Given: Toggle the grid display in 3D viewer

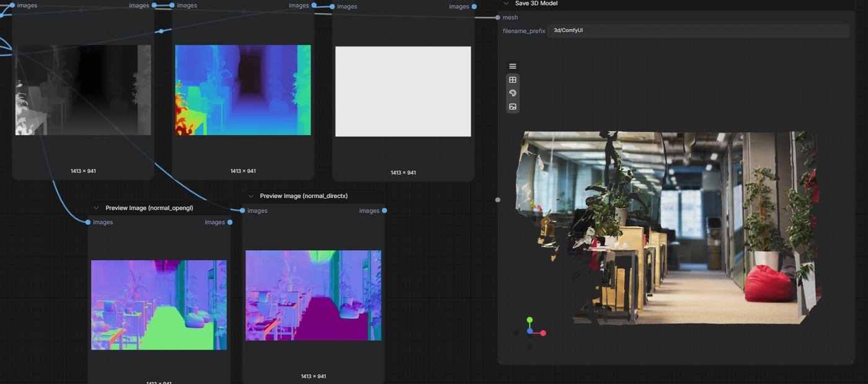Looking at the screenshot, I should (512, 80).
